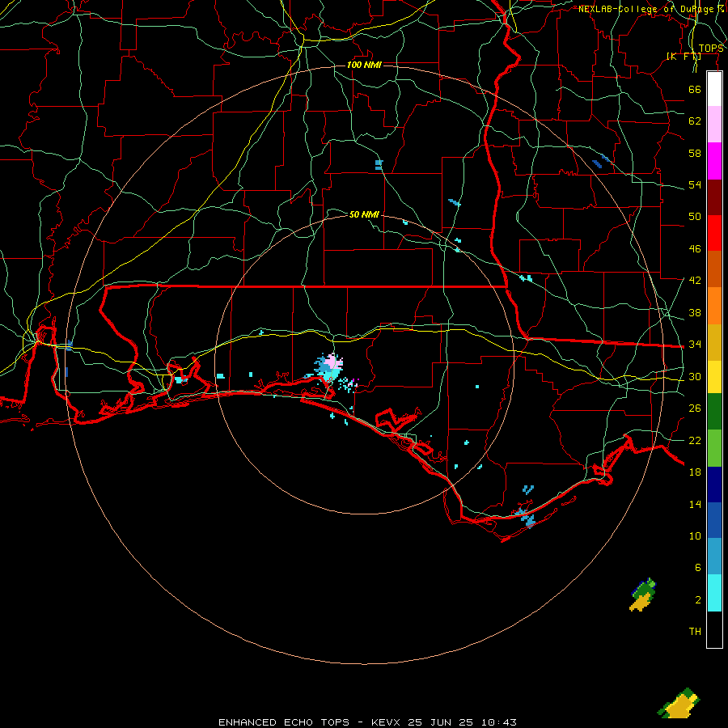Pick the bright red legend swatch
This screenshot has height=728, width=728.
point(714,233)
